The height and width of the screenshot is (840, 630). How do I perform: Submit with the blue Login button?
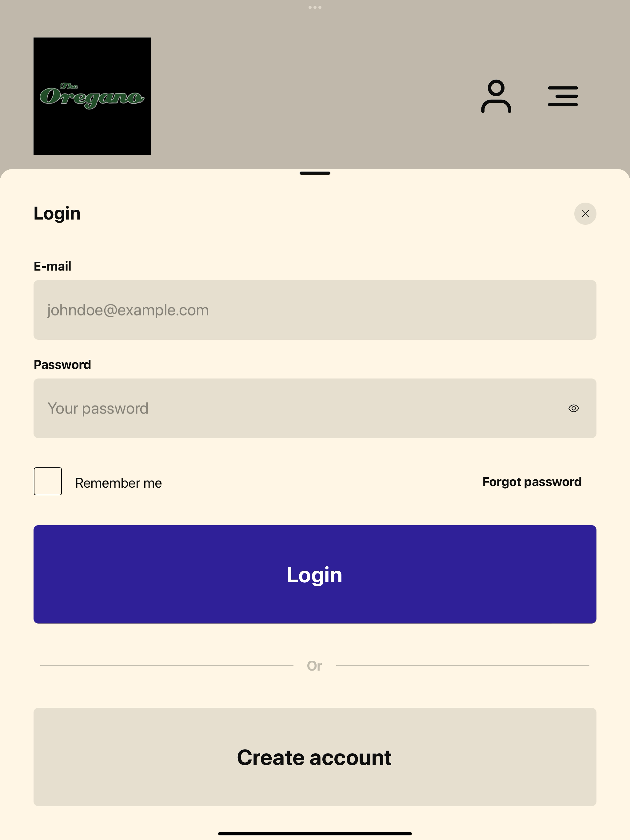315,574
